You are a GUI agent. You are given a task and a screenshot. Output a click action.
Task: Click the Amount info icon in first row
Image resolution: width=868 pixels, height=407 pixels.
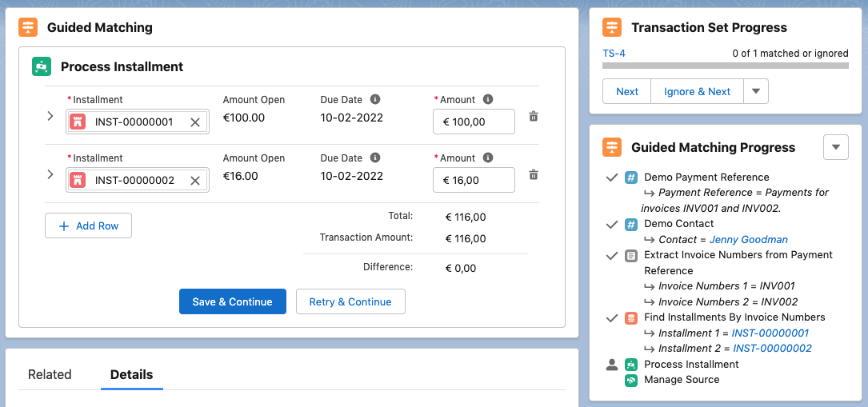(x=488, y=100)
